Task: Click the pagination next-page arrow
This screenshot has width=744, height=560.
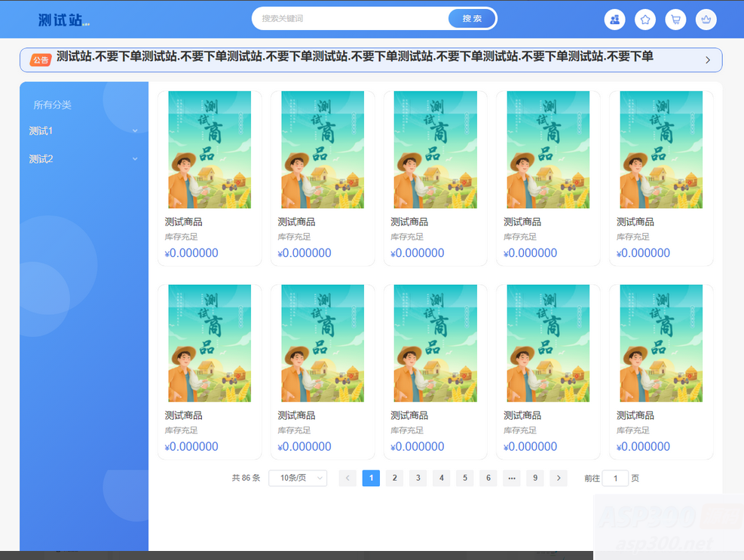Action: 558,478
